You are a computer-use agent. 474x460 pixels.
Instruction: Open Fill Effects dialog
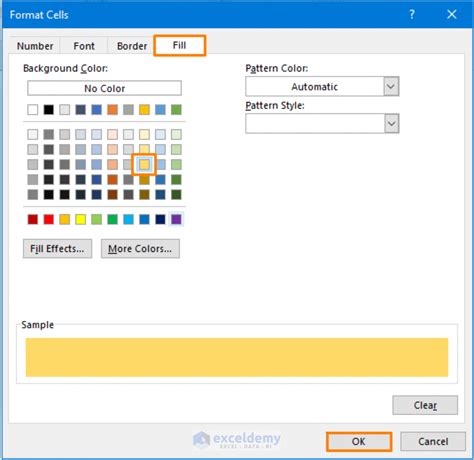[57, 249]
